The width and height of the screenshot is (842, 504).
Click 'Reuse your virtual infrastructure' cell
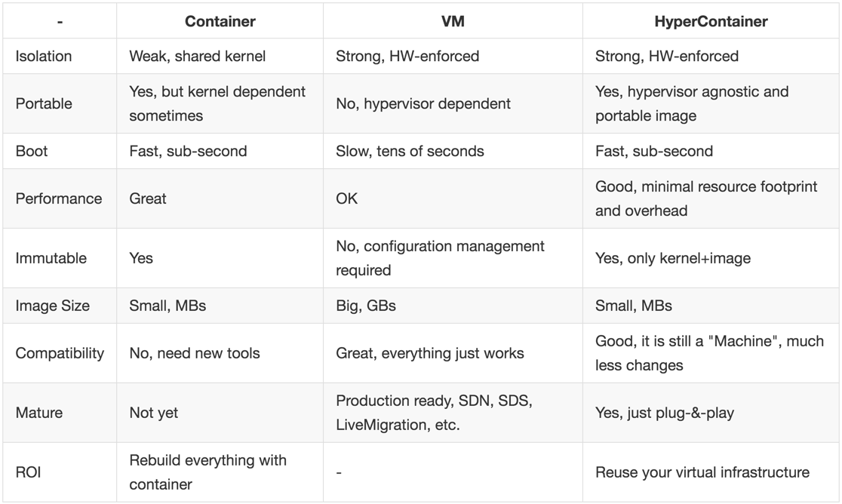(x=702, y=472)
